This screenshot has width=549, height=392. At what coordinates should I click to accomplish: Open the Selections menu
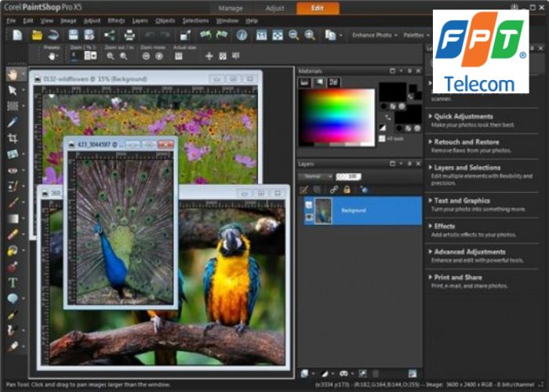point(195,21)
